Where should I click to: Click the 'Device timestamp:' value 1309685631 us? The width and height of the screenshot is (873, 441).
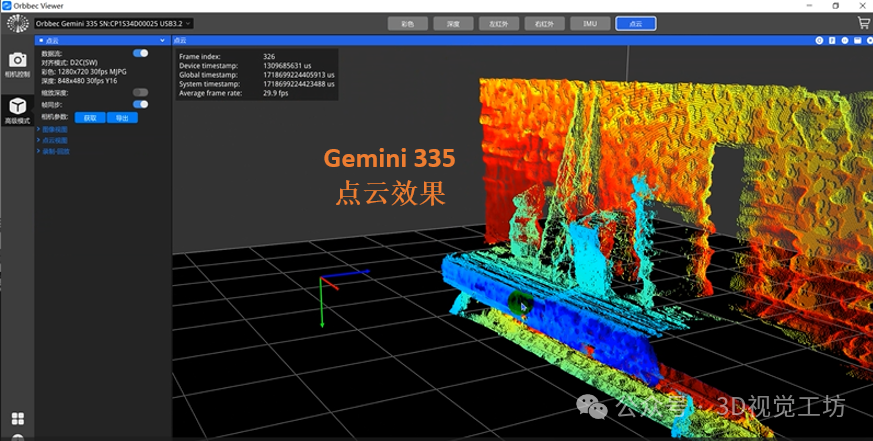pyautogui.click(x=287, y=66)
